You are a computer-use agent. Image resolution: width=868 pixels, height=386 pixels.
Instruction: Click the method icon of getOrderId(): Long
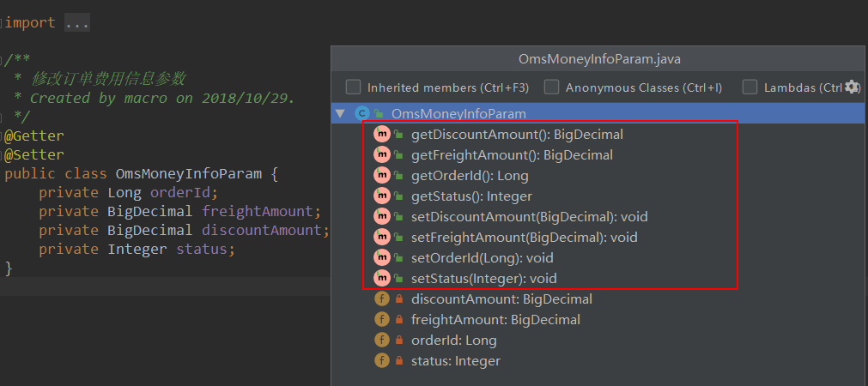coord(382,176)
